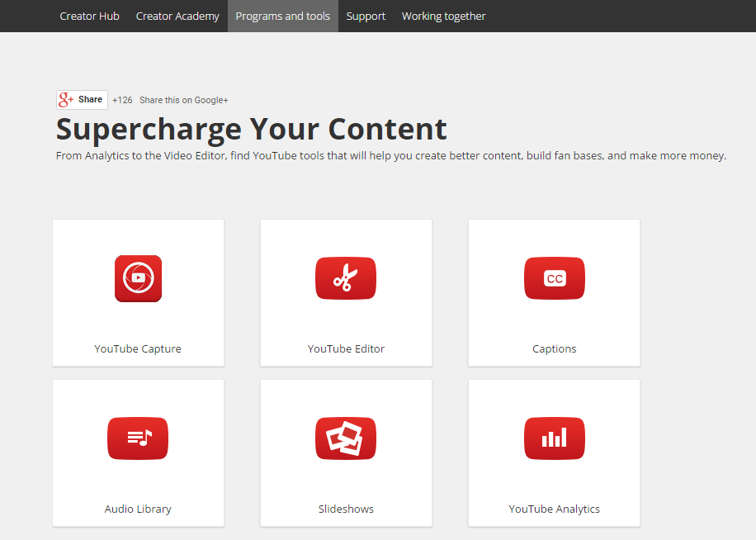Select the Captions CC icon

[x=554, y=278]
